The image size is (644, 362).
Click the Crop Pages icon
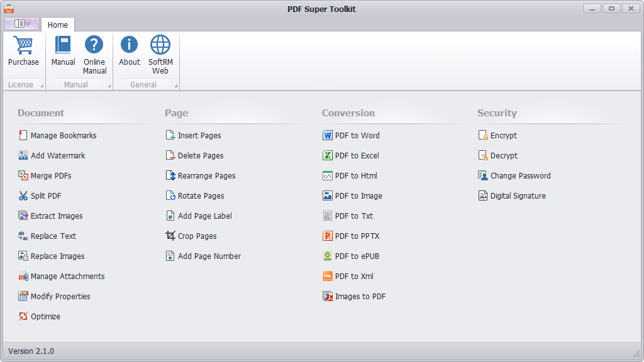(170, 236)
